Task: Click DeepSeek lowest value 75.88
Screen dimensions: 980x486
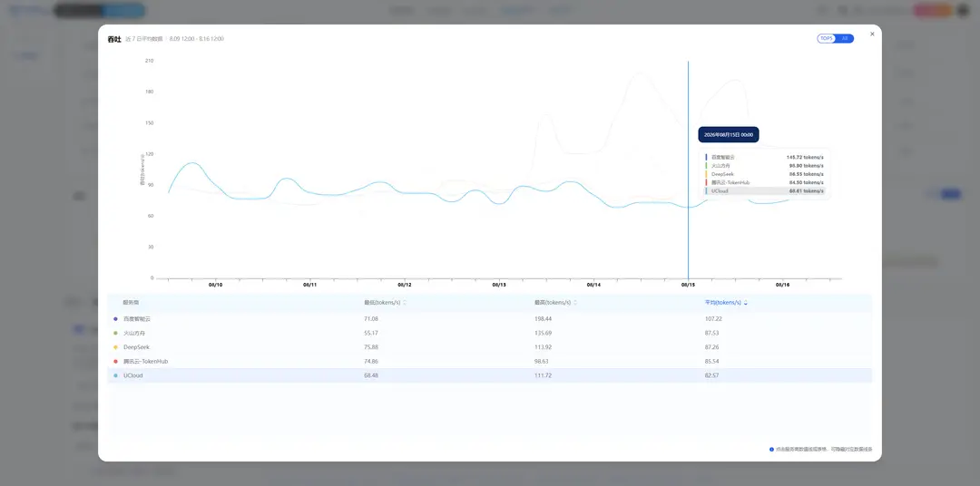Action: (x=371, y=347)
